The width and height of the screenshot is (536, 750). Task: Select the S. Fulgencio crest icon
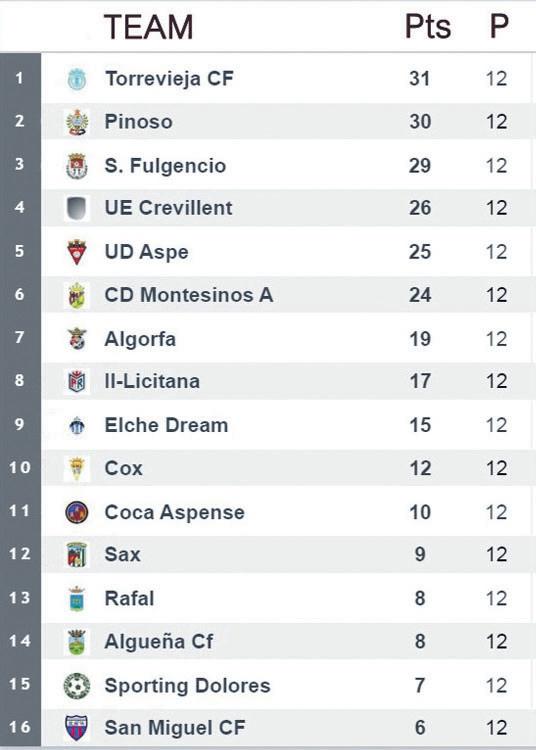77,166
